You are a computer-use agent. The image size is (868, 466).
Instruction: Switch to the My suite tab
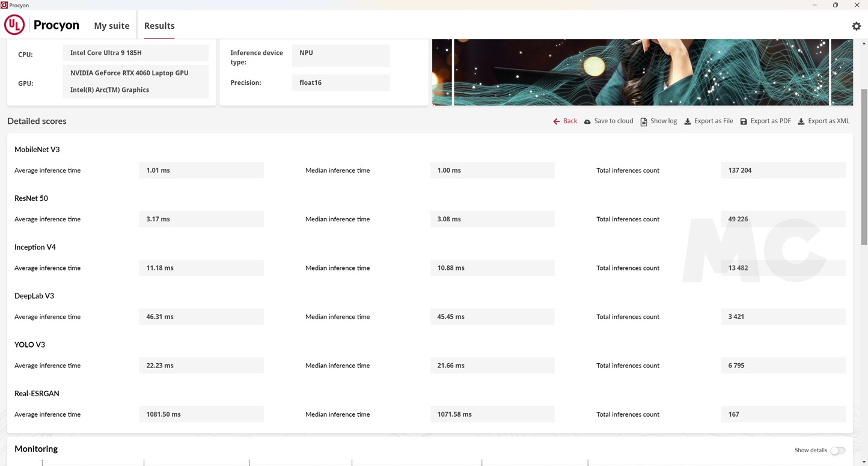tap(112, 26)
